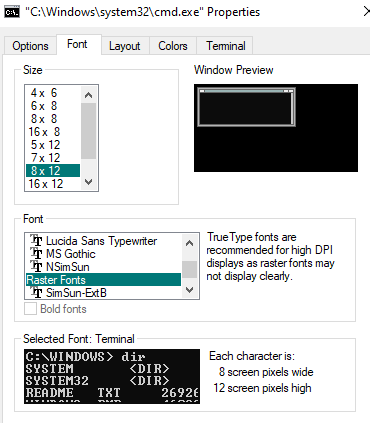Click the Font list scroll-up arrow
This screenshot has height=423, width=370.
tap(189, 243)
